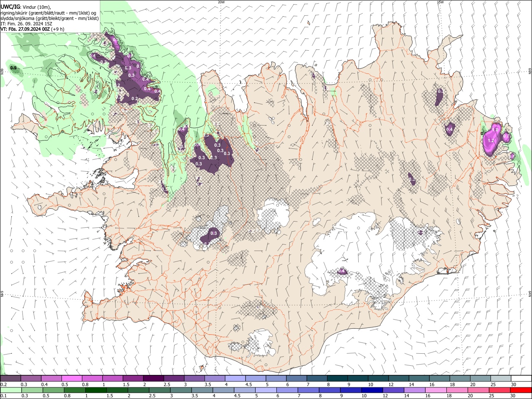Click the '20W' longitude label at the top
This screenshot has width=532, height=399.
[221, 2]
